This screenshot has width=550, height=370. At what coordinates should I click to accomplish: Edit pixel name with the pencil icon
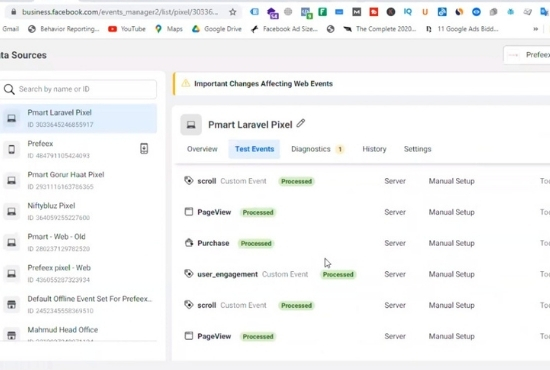click(x=301, y=123)
